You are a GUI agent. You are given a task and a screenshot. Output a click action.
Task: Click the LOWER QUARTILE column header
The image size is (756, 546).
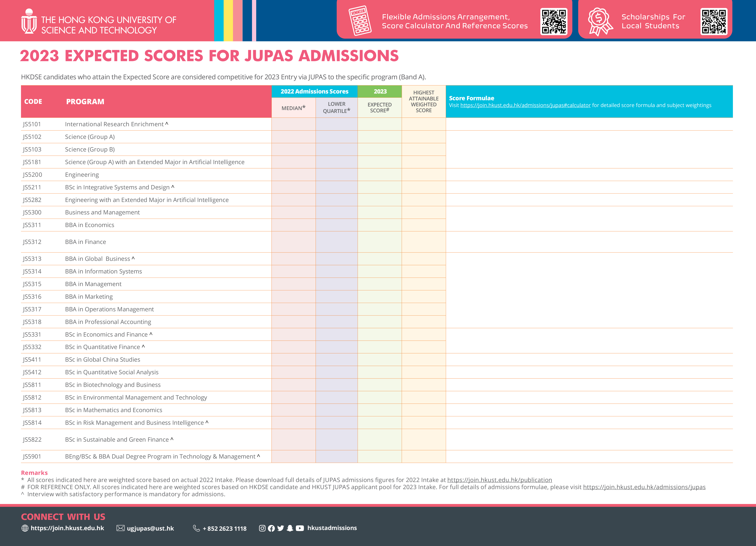(337, 108)
